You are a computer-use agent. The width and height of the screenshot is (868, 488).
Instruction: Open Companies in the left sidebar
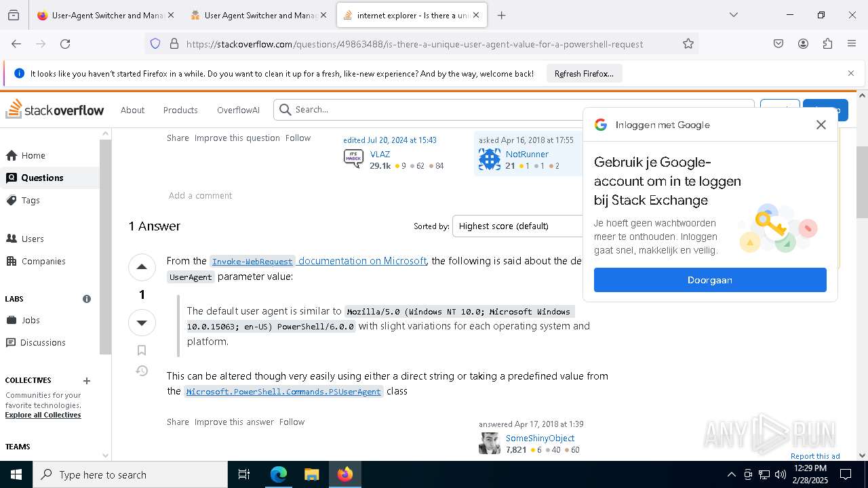click(x=50, y=261)
